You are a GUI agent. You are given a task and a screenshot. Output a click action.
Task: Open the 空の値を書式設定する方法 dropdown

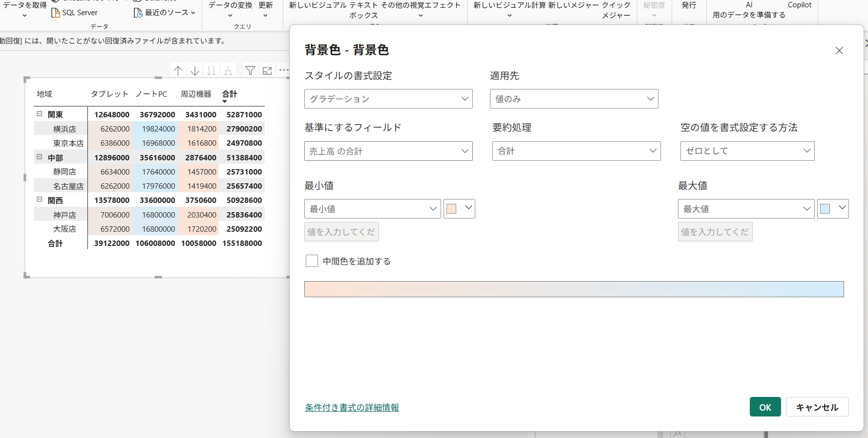point(747,151)
